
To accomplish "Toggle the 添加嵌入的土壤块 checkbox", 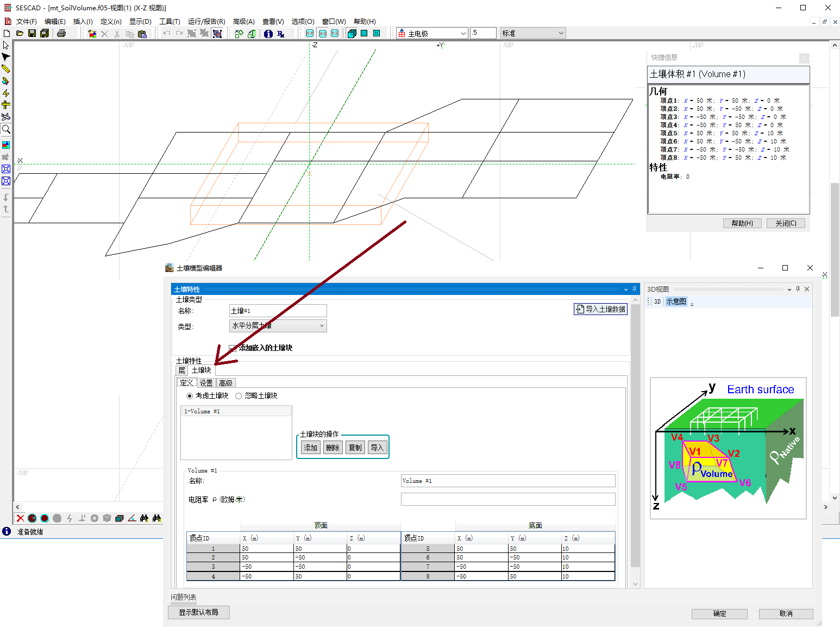I will coord(233,348).
